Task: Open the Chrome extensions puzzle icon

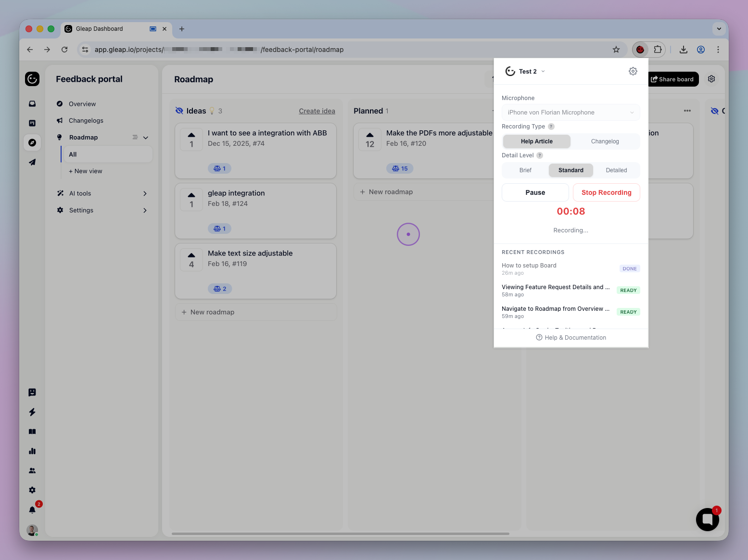Action: pyautogui.click(x=658, y=49)
